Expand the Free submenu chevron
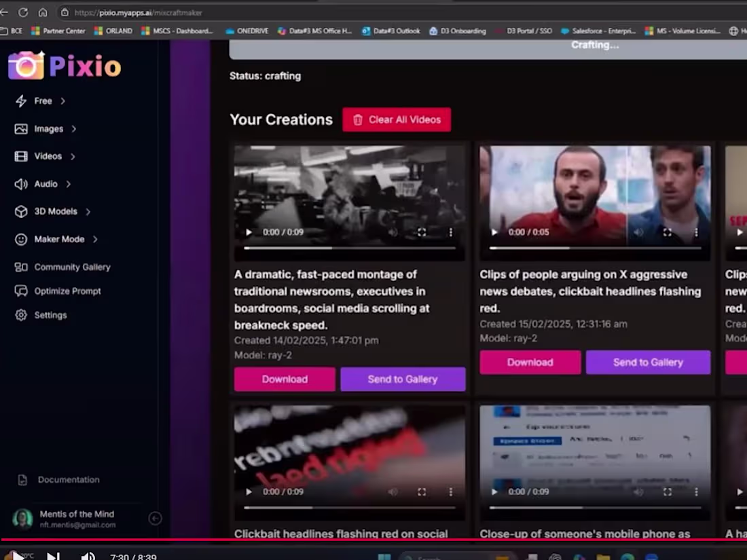 pos(63,101)
